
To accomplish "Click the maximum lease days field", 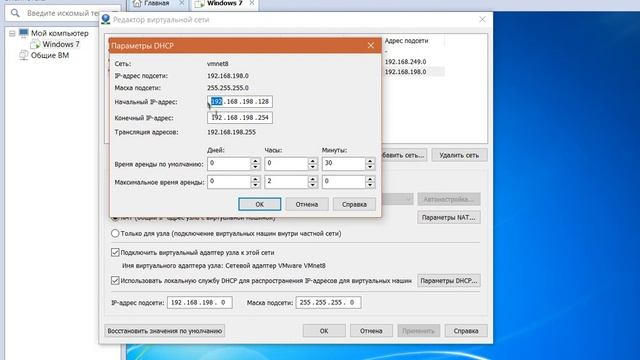I will 229,182.
